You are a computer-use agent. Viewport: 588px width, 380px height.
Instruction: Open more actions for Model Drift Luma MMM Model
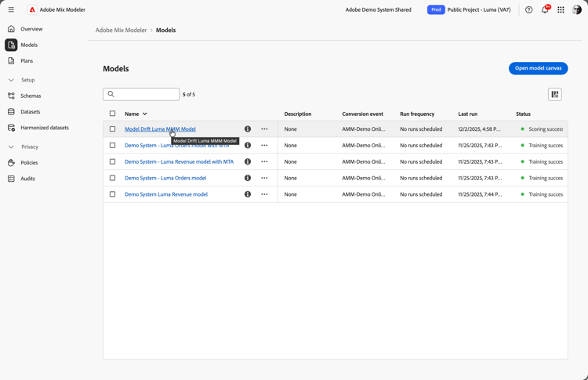[x=264, y=129]
